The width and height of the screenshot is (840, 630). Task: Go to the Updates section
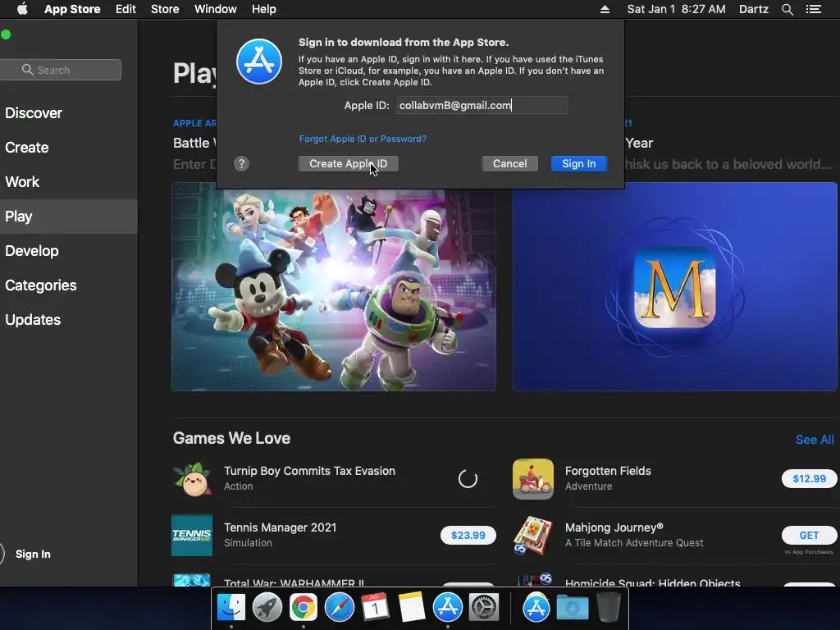[33, 320]
